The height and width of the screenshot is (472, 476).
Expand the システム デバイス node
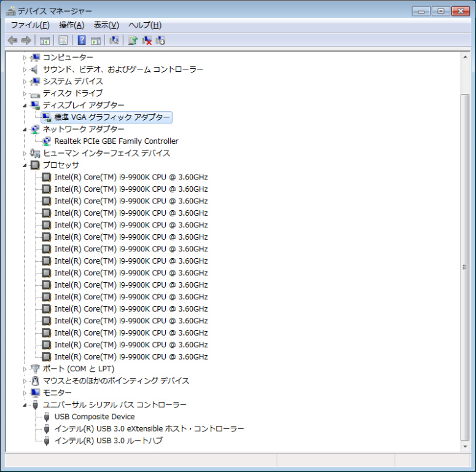(x=25, y=81)
